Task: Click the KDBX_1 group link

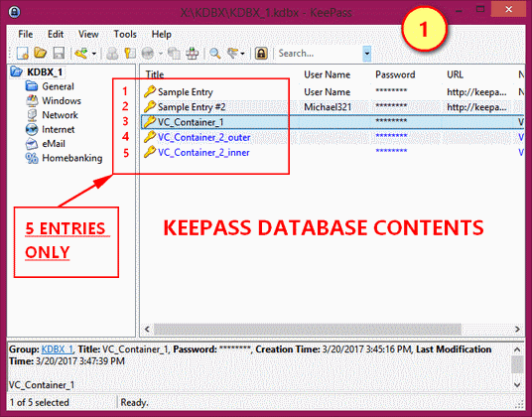Action: 57,349
